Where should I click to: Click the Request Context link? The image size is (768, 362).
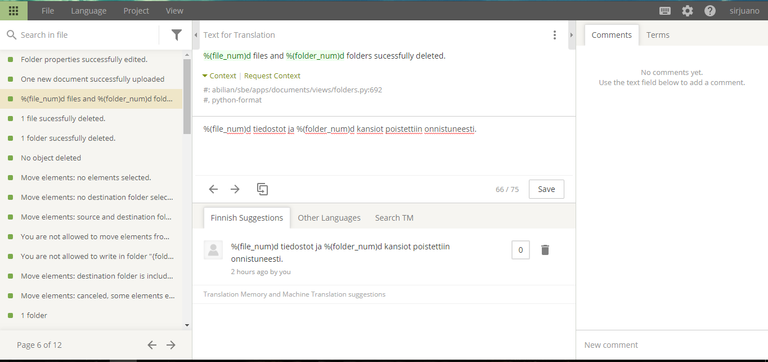click(272, 76)
